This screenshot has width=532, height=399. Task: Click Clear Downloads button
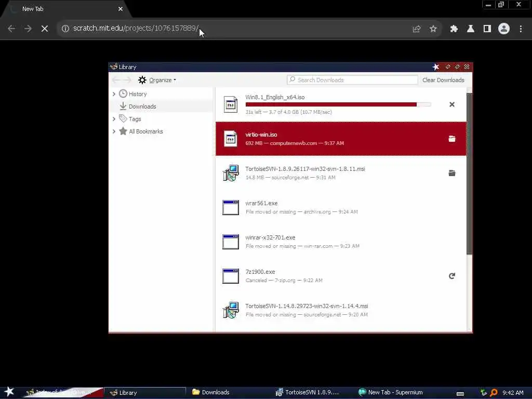443,80
